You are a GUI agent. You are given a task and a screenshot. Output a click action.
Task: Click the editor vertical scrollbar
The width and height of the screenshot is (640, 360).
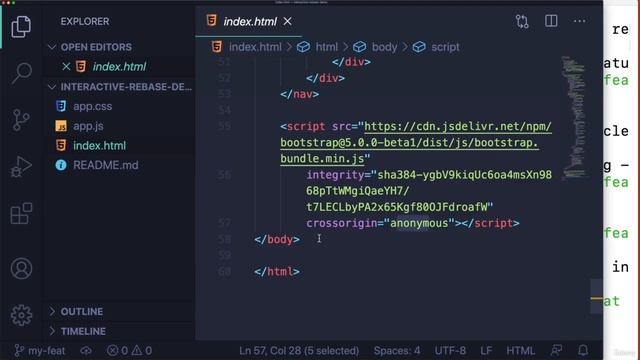click(596, 296)
